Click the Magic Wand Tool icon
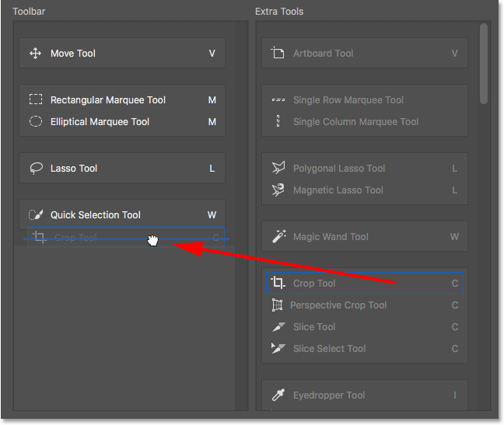 (279, 236)
